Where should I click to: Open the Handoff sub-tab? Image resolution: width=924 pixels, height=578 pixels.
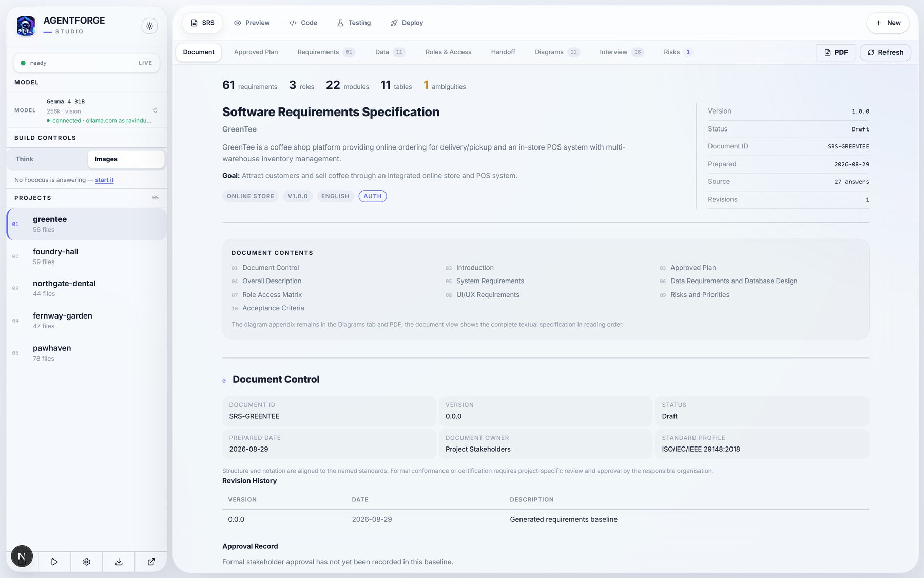503,52
